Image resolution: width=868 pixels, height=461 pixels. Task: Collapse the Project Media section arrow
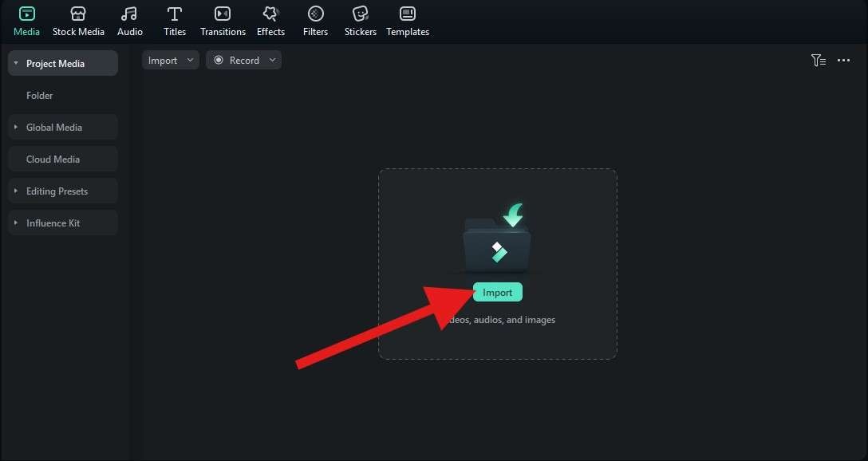15,63
